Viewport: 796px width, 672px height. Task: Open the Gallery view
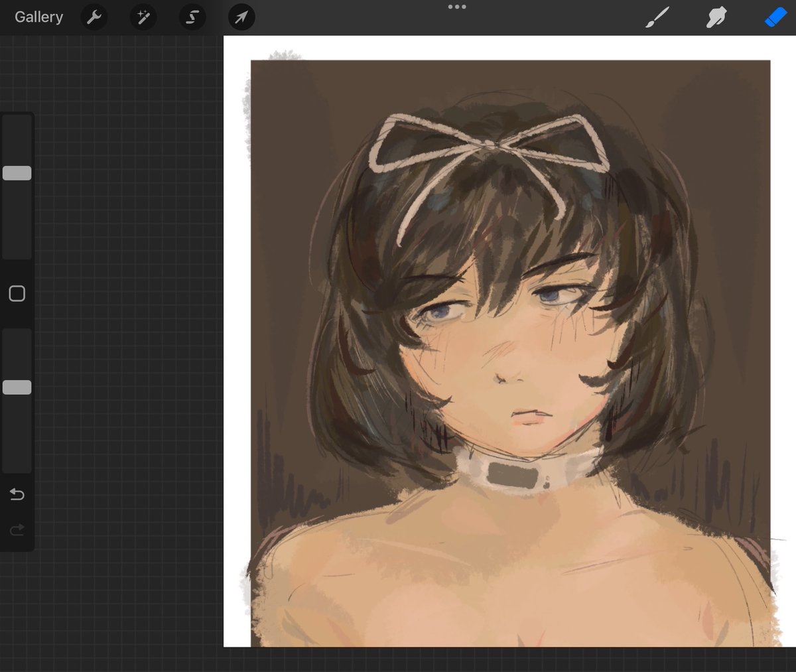click(x=38, y=17)
